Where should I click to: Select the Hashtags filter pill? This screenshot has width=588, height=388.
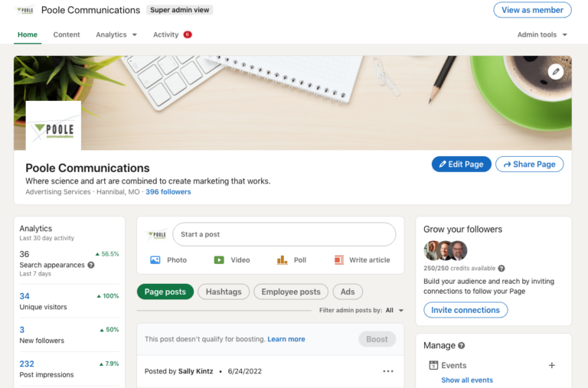pyautogui.click(x=224, y=292)
